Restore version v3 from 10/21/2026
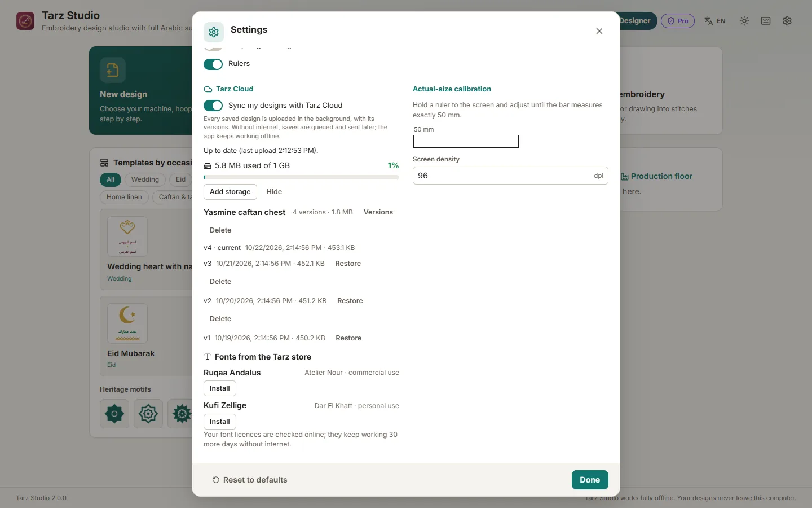The width and height of the screenshot is (812, 508). 348,264
